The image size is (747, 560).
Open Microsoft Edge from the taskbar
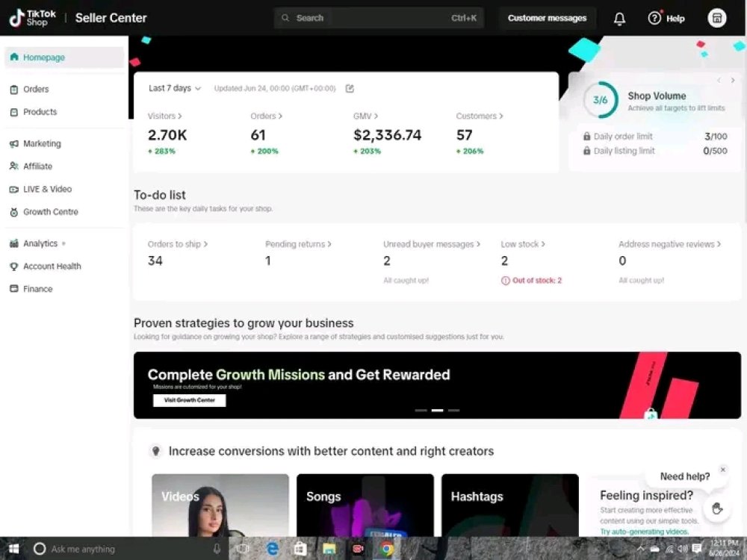click(x=273, y=549)
